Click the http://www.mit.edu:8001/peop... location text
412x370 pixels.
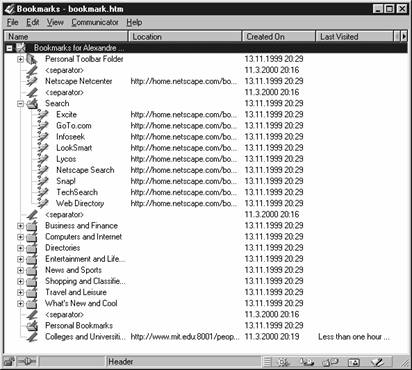pyautogui.click(x=185, y=337)
